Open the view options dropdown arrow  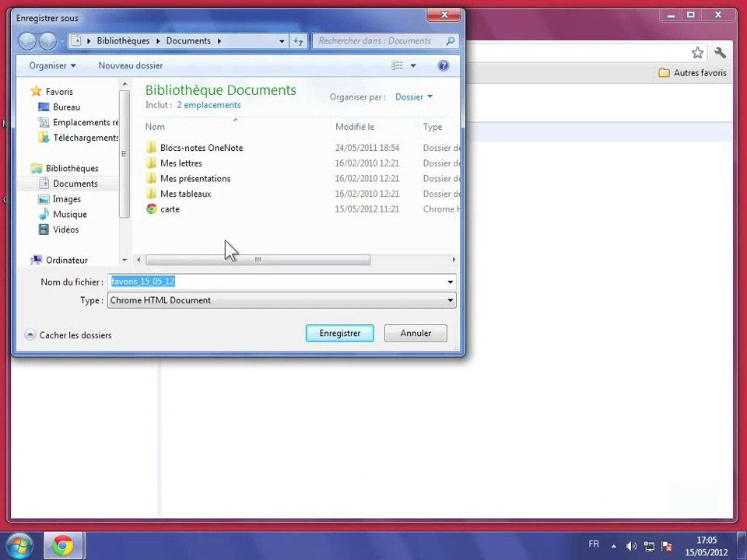tap(413, 65)
